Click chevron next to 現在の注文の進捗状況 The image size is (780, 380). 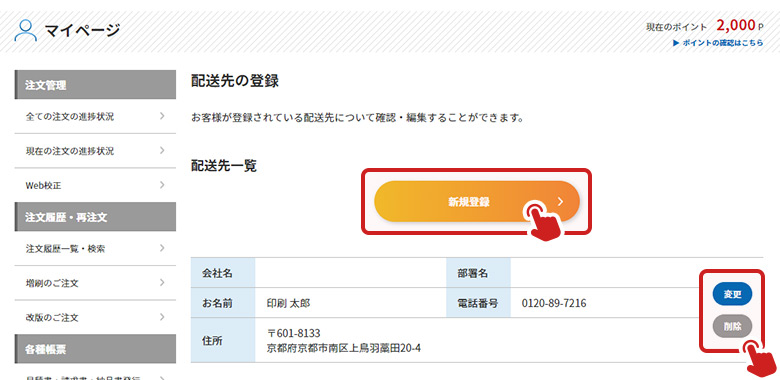point(162,150)
